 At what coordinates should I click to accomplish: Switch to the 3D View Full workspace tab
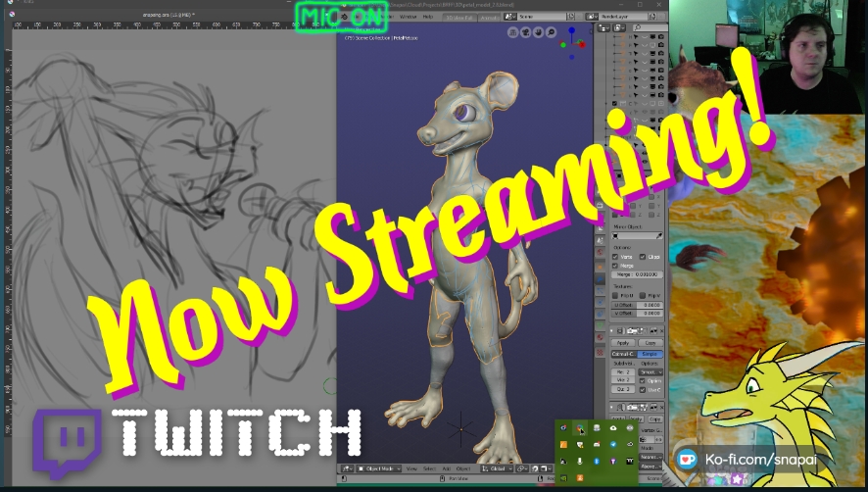[460, 18]
